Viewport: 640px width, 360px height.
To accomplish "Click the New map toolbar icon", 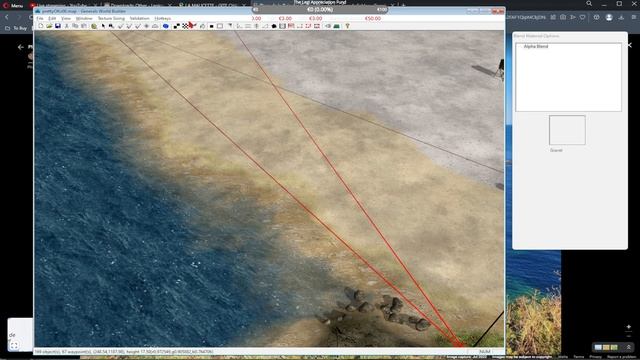I will [41, 26].
